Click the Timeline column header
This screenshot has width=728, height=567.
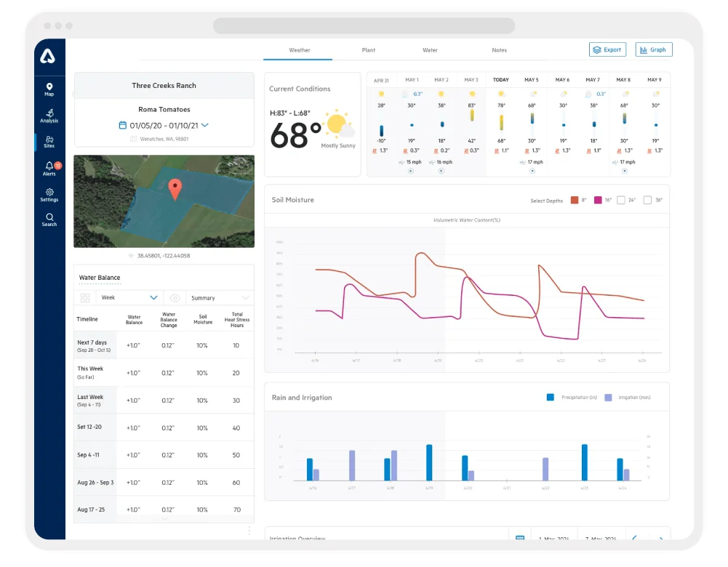[x=87, y=319]
